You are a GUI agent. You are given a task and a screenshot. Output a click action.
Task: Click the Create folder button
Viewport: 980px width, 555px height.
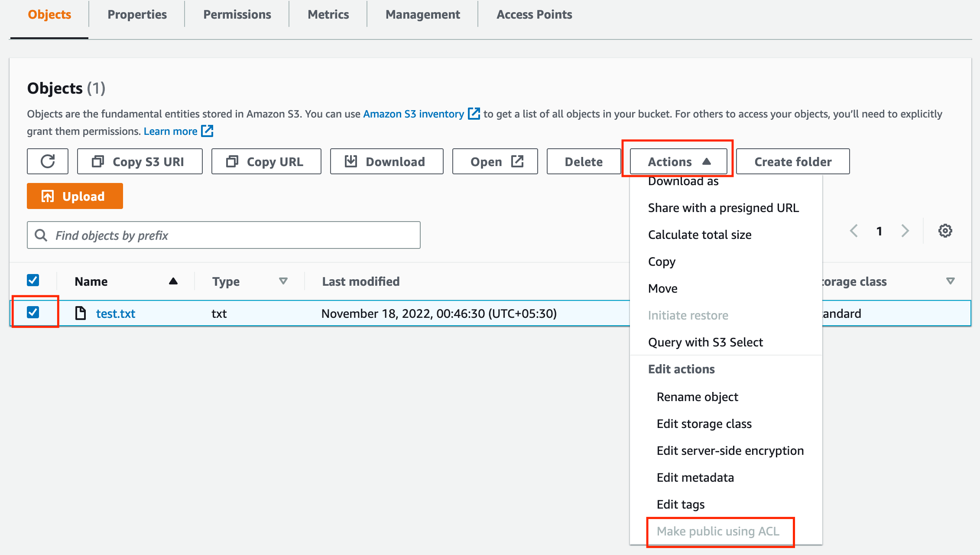(793, 161)
